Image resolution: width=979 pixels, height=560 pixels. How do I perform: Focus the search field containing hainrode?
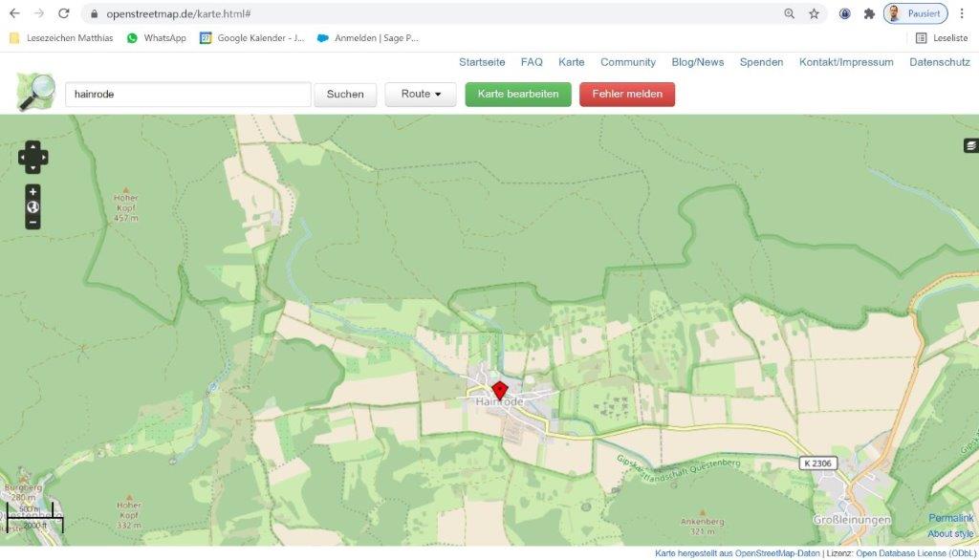pos(187,95)
